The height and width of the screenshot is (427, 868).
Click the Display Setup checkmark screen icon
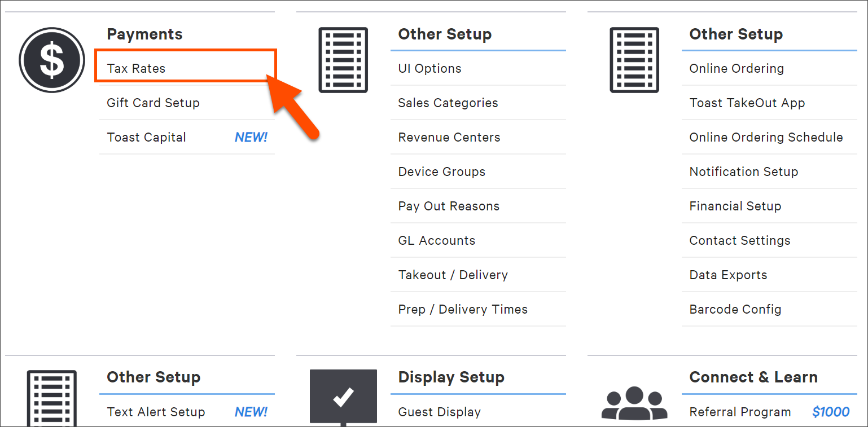pyautogui.click(x=343, y=397)
